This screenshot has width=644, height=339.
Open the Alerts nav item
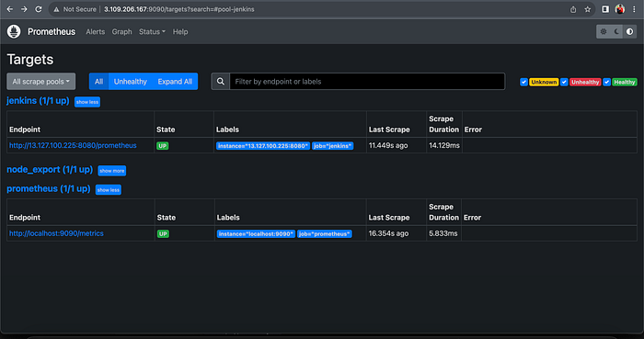click(96, 31)
